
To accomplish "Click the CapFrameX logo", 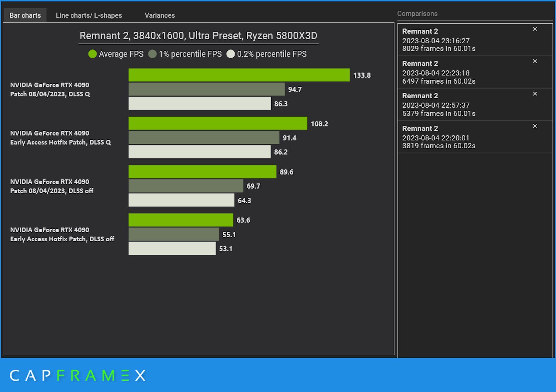I will point(78,375).
